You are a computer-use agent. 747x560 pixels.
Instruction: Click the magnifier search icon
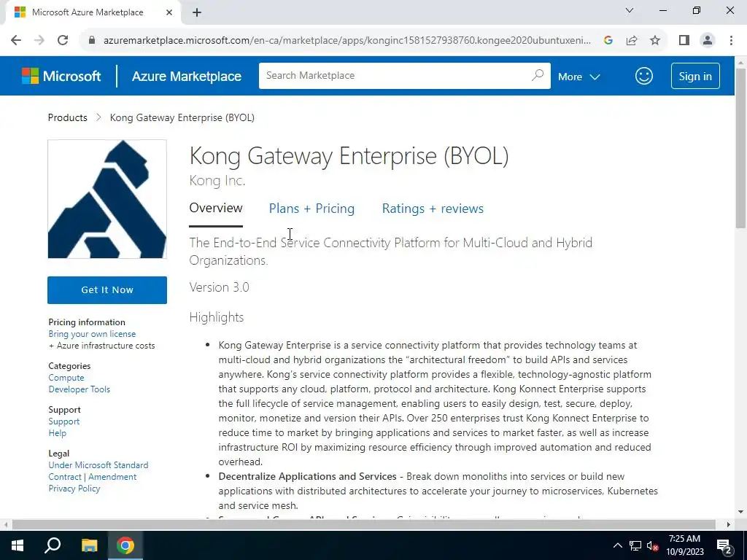point(538,75)
